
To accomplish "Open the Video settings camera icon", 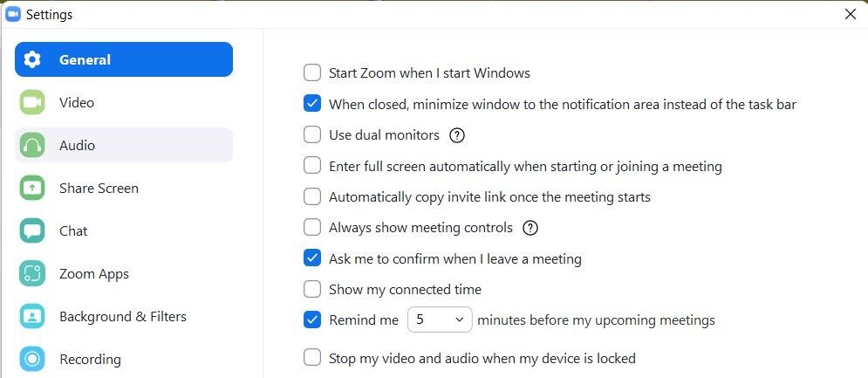I will tap(32, 102).
